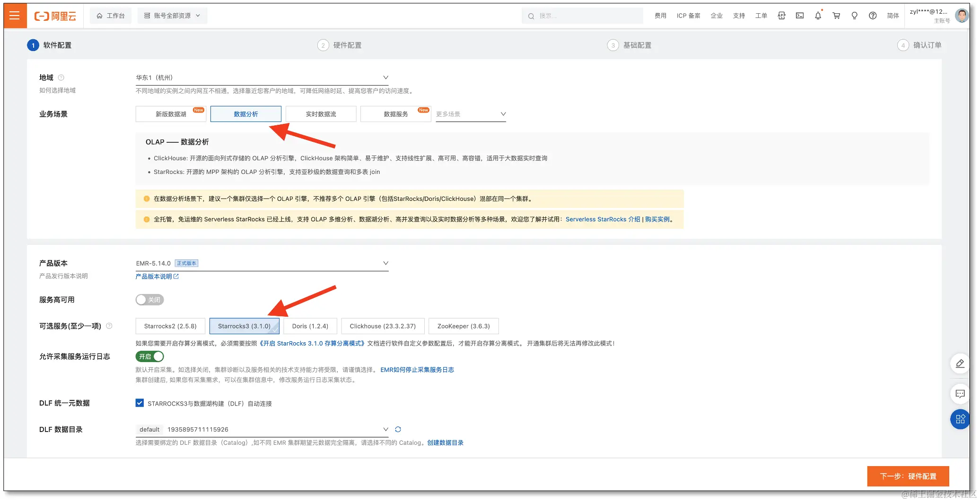Screen dimensions: 980x502
Task: Click 下一步：硬件配置 button
Action: click(908, 476)
